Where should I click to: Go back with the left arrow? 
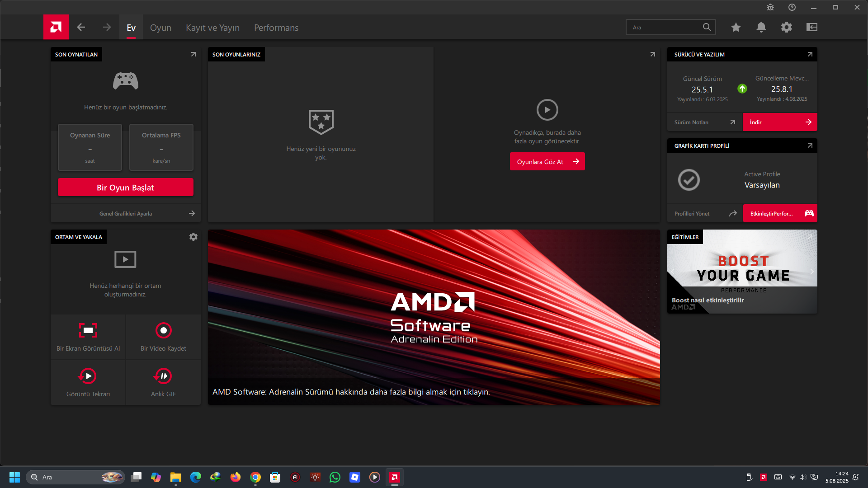[x=81, y=27]
